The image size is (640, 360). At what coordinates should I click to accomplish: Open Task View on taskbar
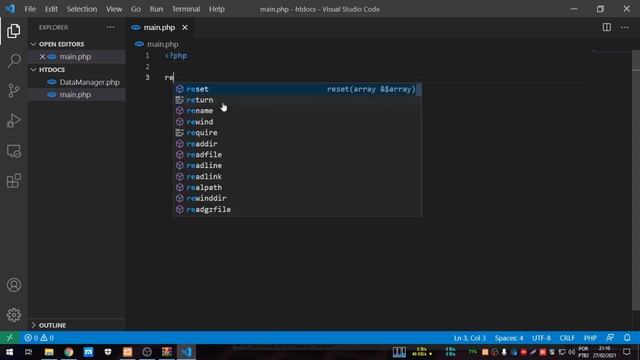[x=29, y=352]
